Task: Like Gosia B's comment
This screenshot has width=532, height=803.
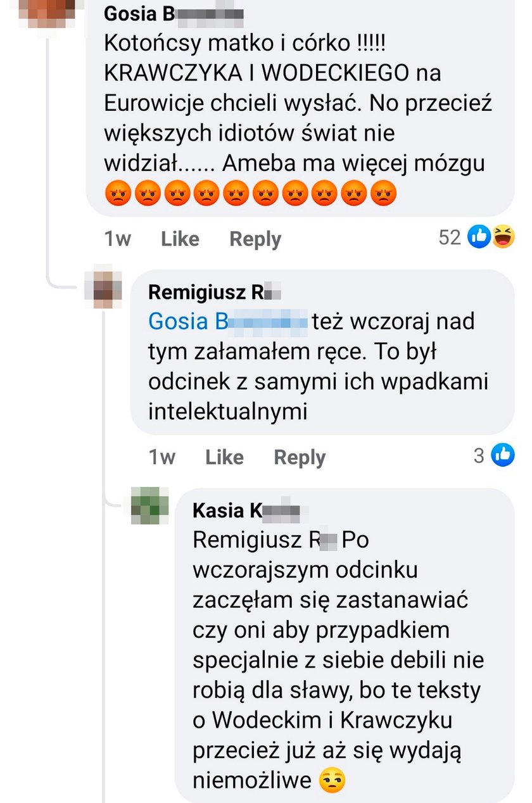Action: (180, 239)
